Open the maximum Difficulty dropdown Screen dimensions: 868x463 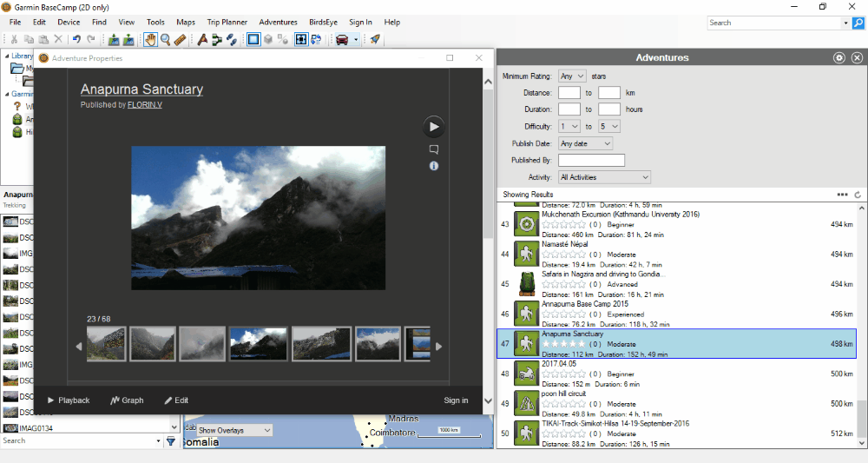click(609, 126)
